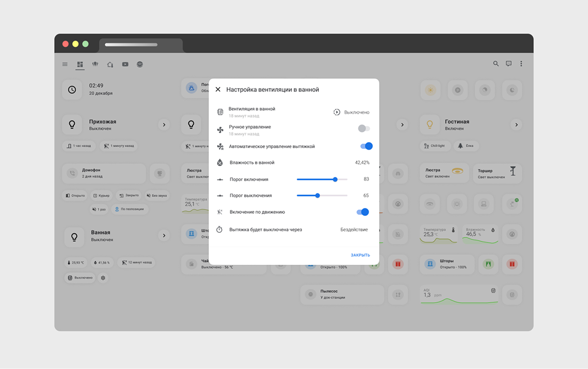Activate the crescent moon scene button
Image resolution: width=588 pixels, height=369 pixels.
(x=512, y=90)
